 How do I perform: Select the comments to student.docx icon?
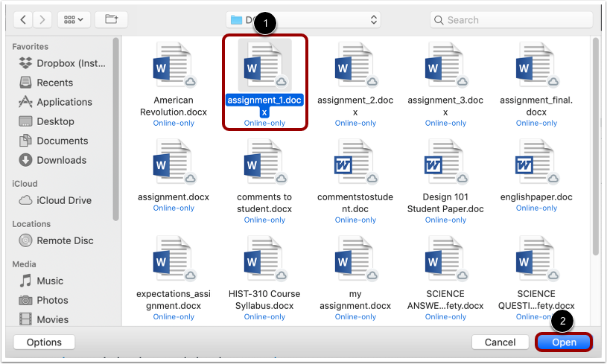coord(264,162)
